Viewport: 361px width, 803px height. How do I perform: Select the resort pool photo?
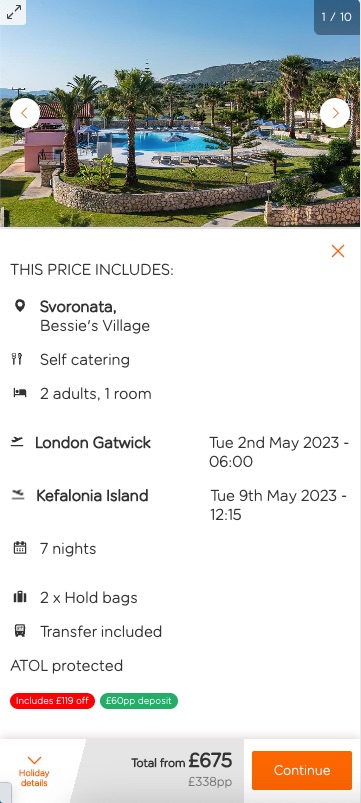pos(180,114)
